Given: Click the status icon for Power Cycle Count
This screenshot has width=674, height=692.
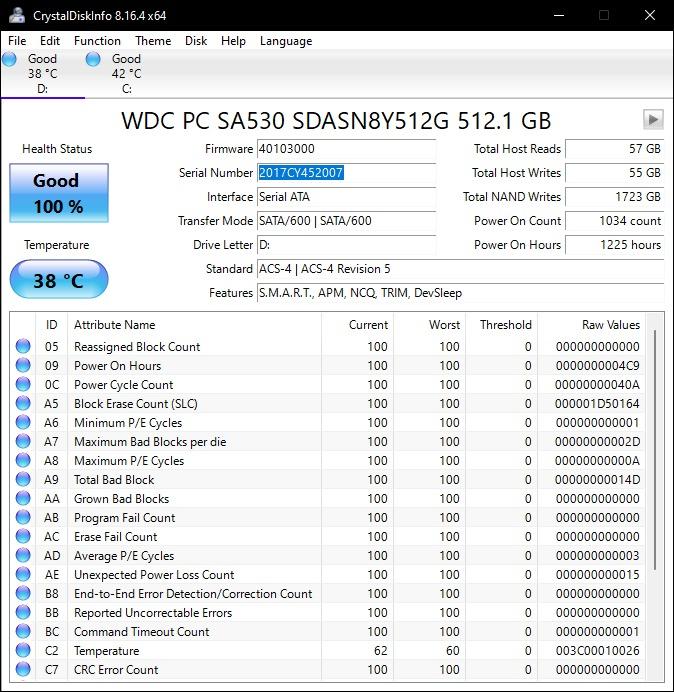Looking at the screenshot, I should tap(23, 384).
